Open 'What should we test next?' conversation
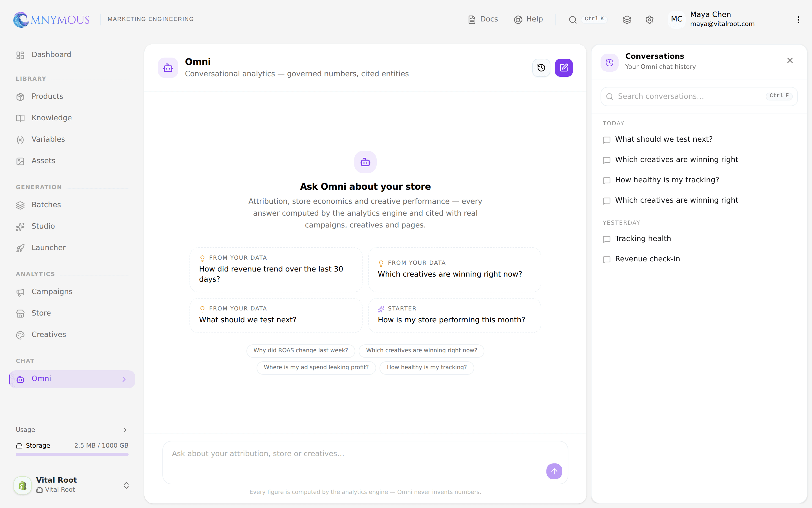The height and width of the screenshot is (508, 812). pyautogui.click(x=699, y=139)
